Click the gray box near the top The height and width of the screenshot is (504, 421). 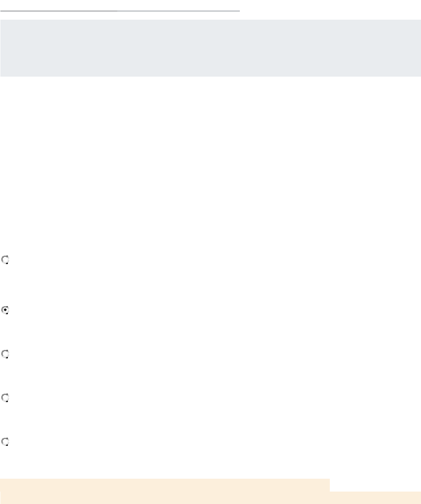click(x=210, y=48)
